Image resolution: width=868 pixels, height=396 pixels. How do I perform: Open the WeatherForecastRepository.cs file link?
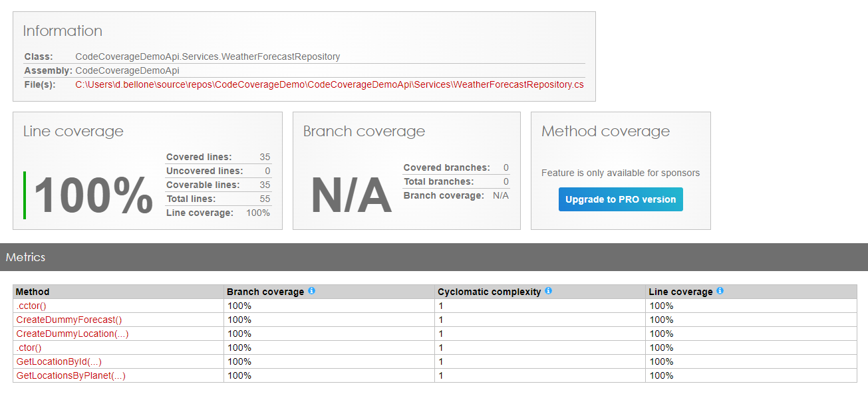[329, 84]
